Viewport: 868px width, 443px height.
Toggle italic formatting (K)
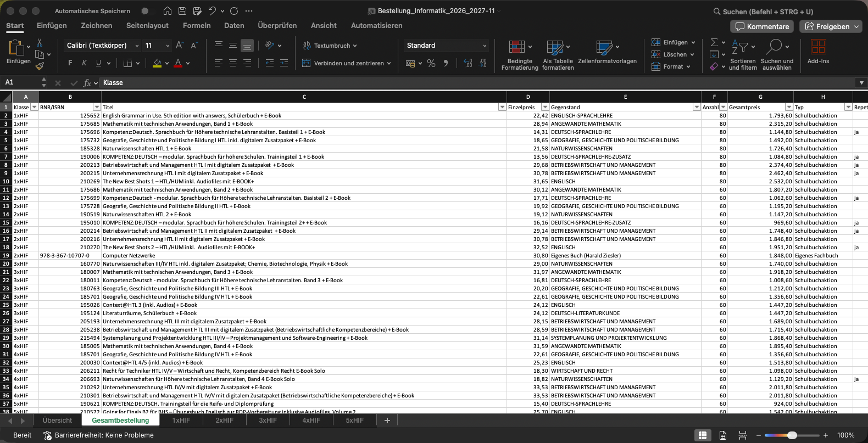click(84, 63)
